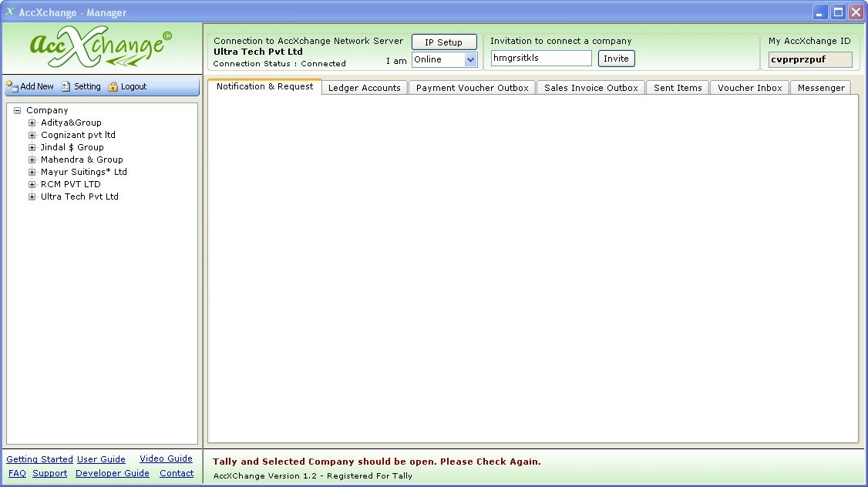Open the Developer Guide link
This screenshot has width=868, height=487.
pos(113,473)
